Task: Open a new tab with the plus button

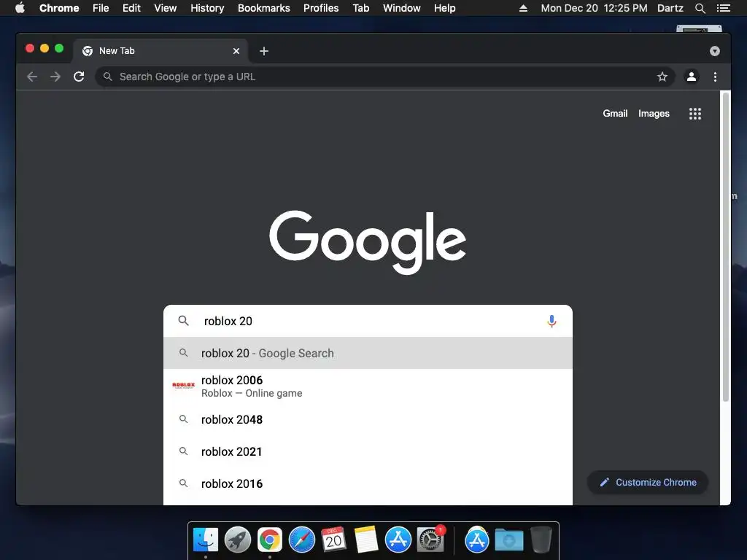Action: 264,51
